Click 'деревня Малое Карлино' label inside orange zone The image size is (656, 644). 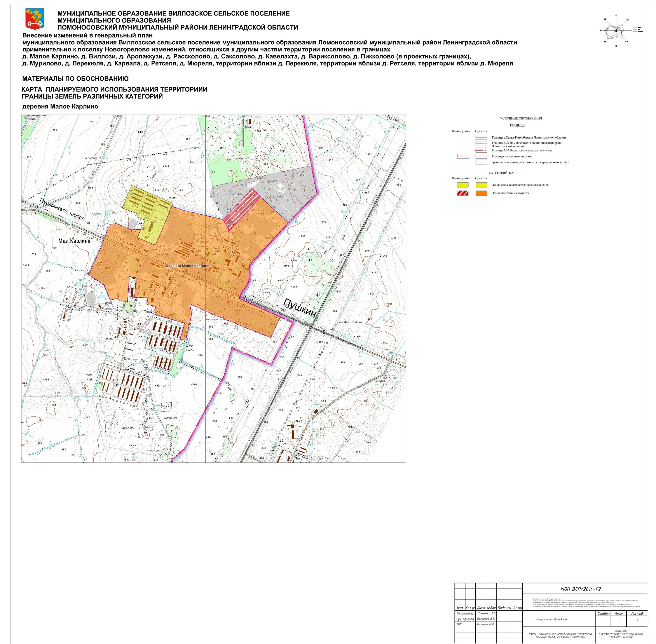pyautogui.click(x=187, y=266)
